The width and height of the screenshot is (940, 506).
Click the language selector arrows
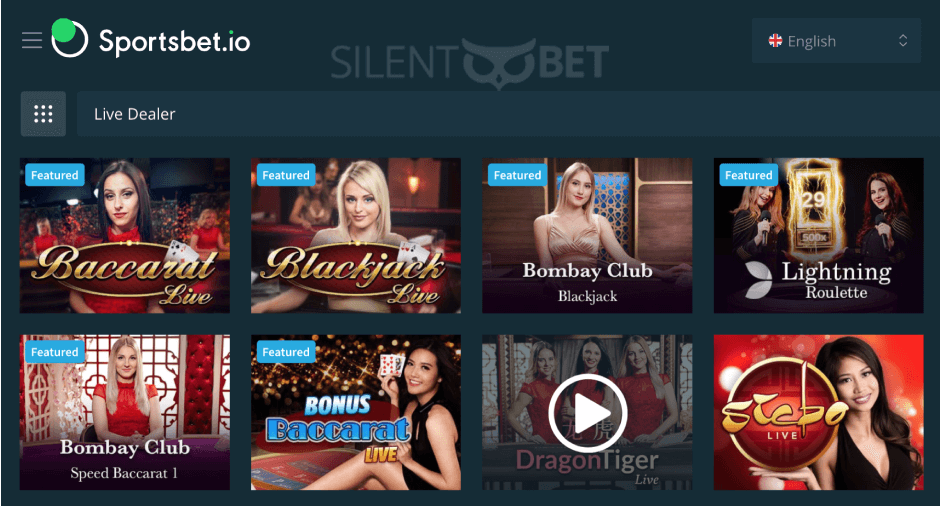tap(903, 41)
